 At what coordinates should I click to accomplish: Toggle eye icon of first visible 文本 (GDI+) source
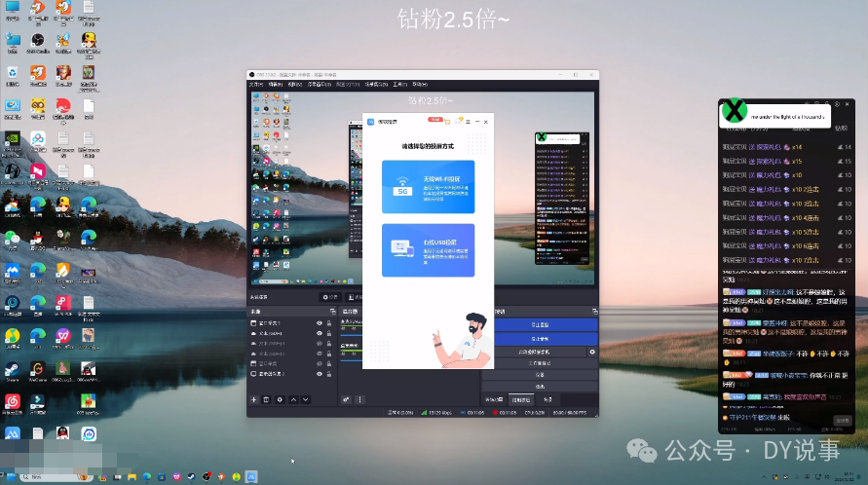320,333
